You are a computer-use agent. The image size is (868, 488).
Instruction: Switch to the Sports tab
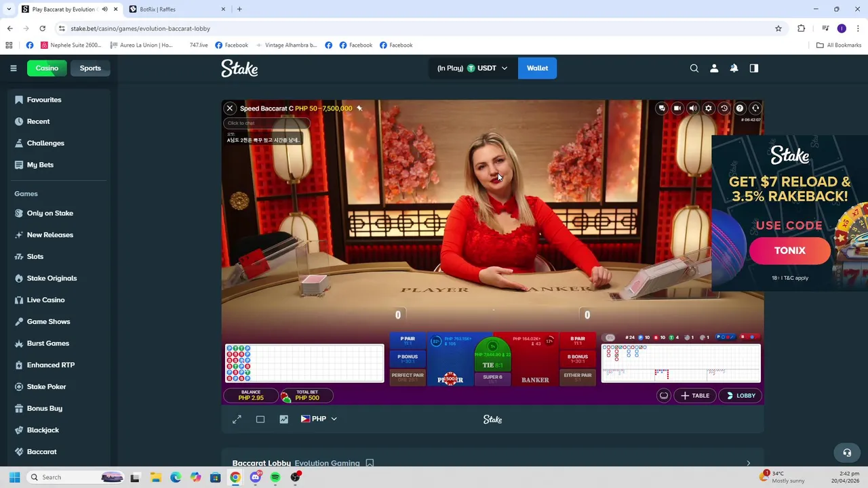90,68
